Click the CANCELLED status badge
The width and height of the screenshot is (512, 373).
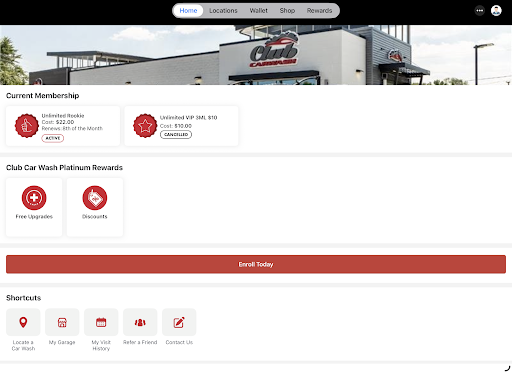tap(176, 134)
